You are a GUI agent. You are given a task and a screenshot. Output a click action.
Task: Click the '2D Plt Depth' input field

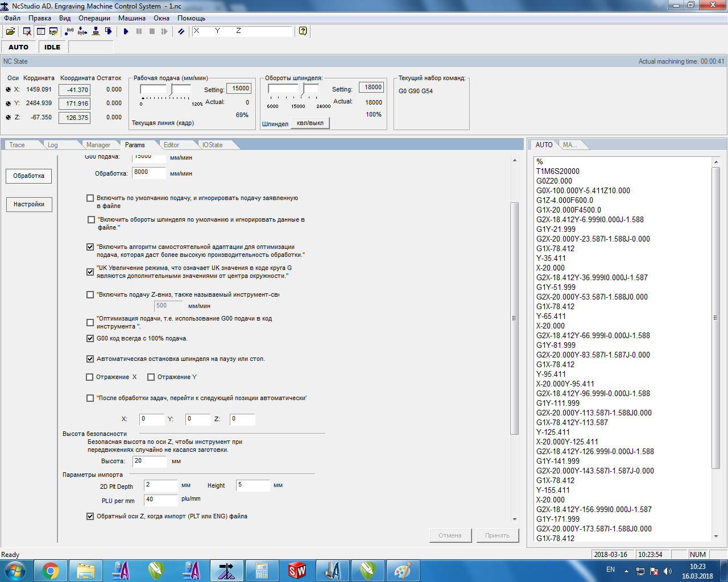coord(161,485)
